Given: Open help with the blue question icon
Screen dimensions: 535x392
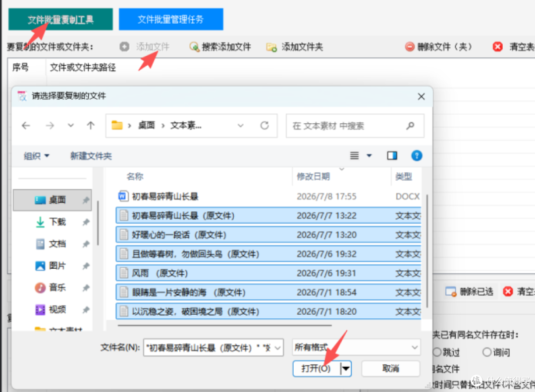Looking at the screenshot, I should click(417, 156).
